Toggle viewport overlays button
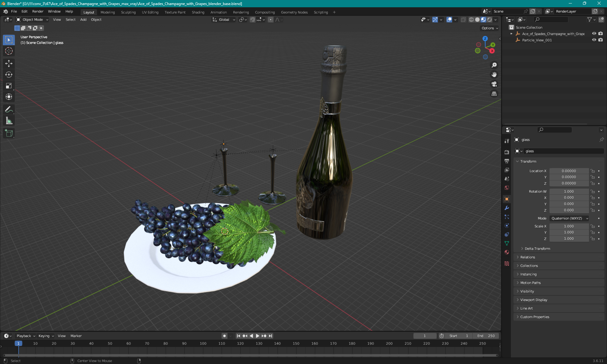This screenshot has height=364, width=607. coord(449,20)
